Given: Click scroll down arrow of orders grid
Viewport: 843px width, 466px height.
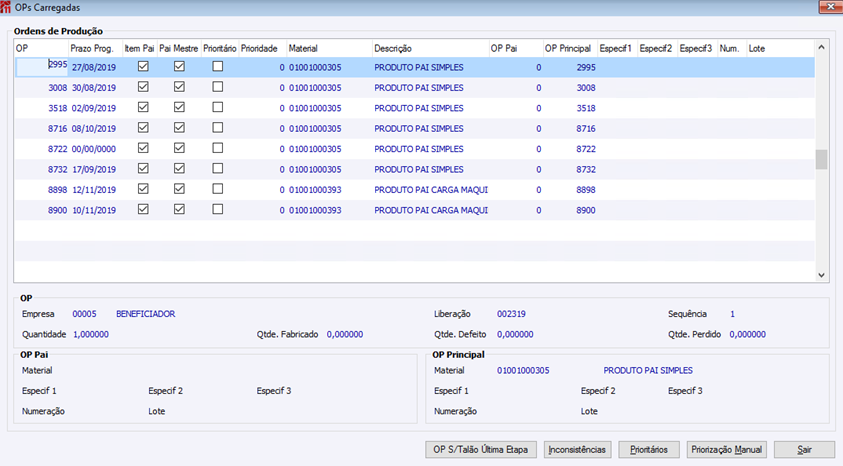Looking at the screenshot, I should point(821,275).
